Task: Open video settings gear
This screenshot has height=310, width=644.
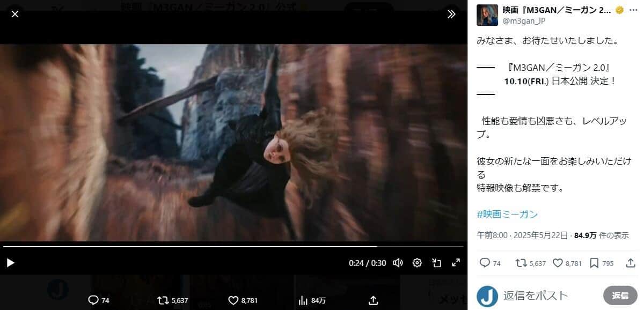Action: click(417, 263)
